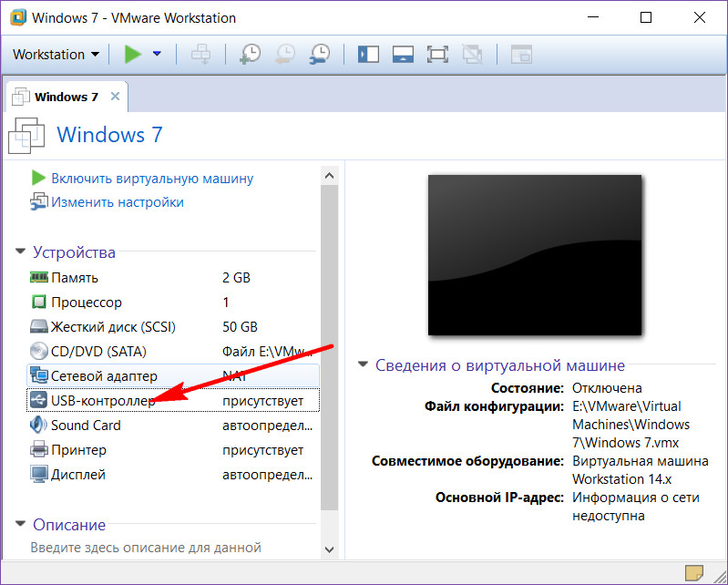Click the green Power On play button in toolbar
The width and height of the screenshot is (728, 585).
click(x=133, y=55)
